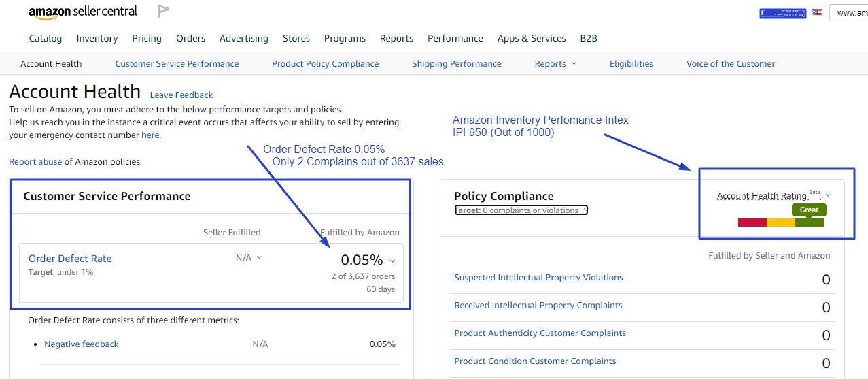Click the US flag marketplace icon
Viewport: 868px width, 379px height.
point(816,12)
